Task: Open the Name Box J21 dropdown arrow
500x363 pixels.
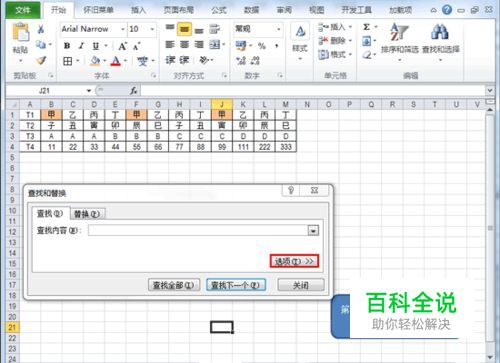Action: pos(89,90)
